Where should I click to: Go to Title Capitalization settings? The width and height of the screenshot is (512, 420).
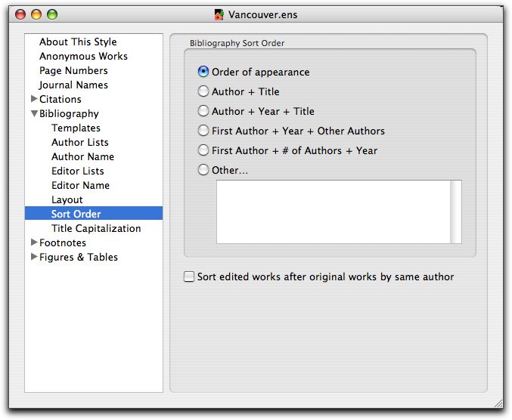(96, 228)
